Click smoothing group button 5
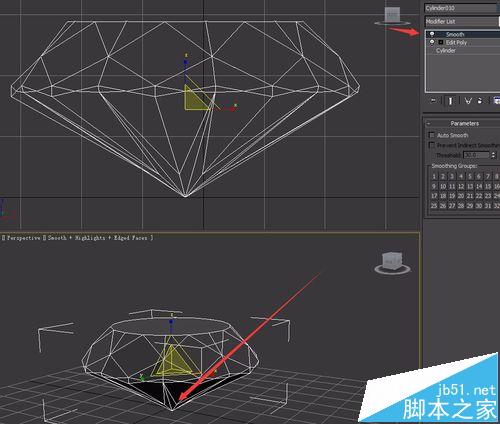 [470, 176]
